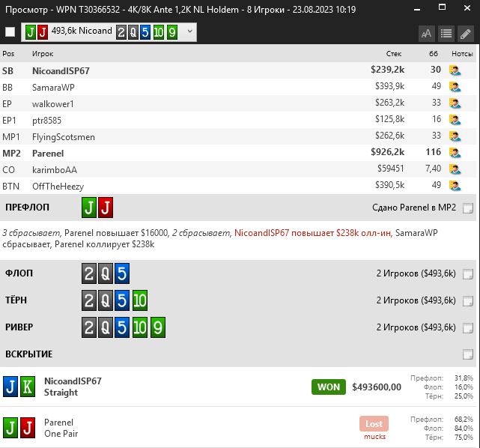Click NicoandISP67's green K showdown card

(x=28, y=387)
